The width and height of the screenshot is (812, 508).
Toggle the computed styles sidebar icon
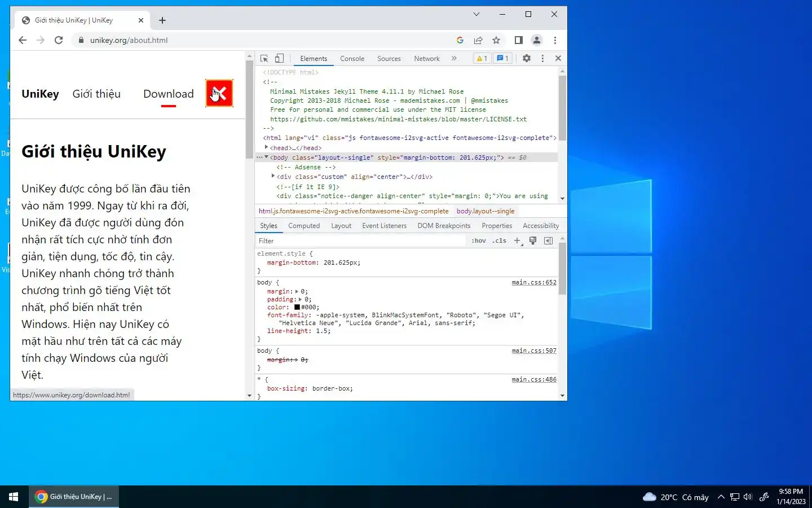[x=548, y=240]
